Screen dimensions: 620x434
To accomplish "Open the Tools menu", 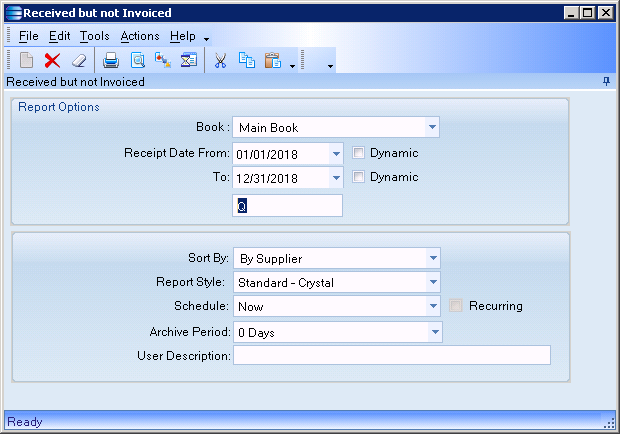I will [x=95, y=36].
